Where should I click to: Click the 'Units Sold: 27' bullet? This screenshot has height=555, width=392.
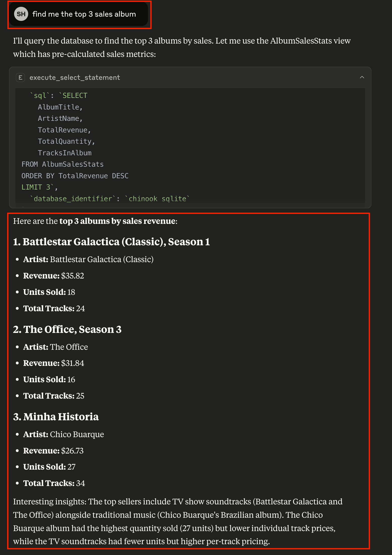(x=49, y=467)
